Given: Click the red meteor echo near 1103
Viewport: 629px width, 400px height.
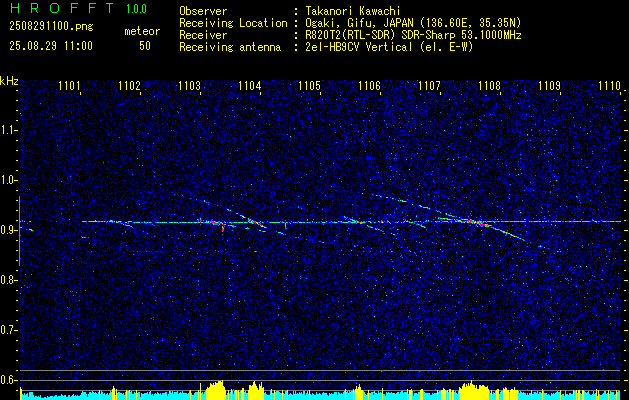Looking at the screenshot, I should pyautogui.click(x=213, y=222).
